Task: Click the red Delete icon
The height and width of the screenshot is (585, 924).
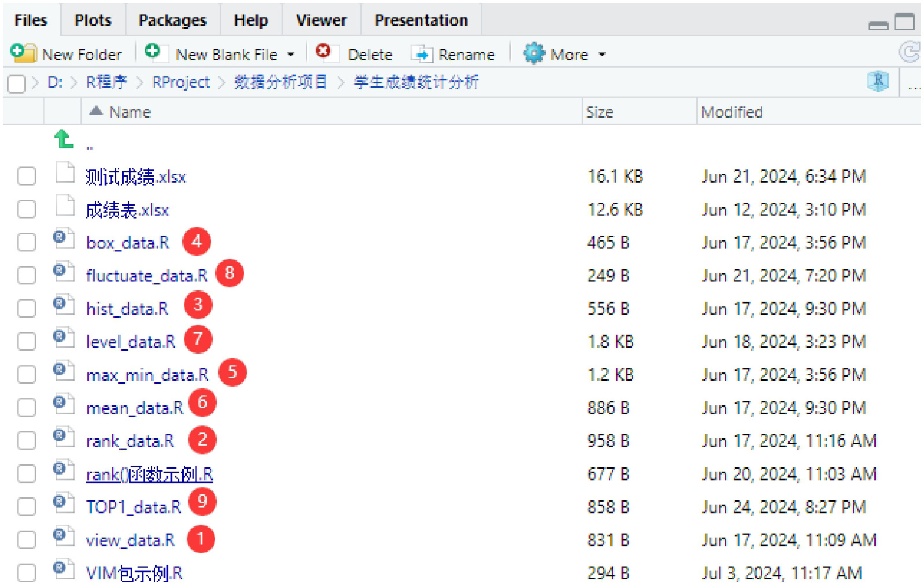Action: (323, 52)
